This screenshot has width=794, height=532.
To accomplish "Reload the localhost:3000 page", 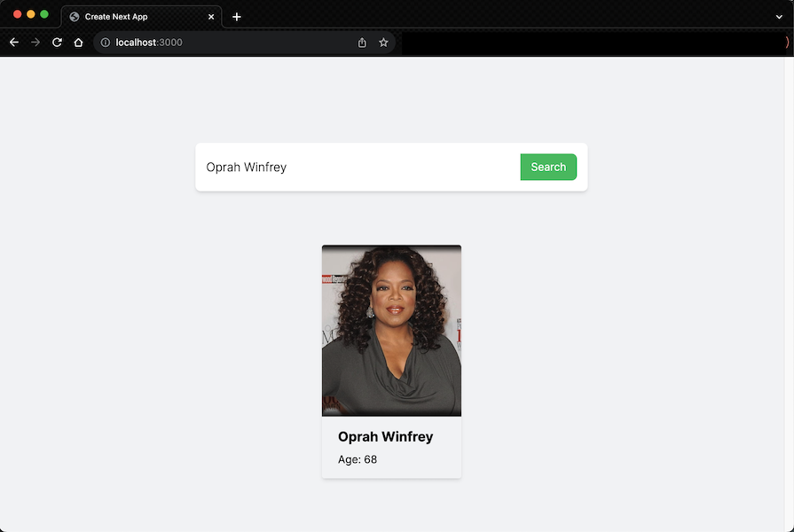I will tap(56, 42).
